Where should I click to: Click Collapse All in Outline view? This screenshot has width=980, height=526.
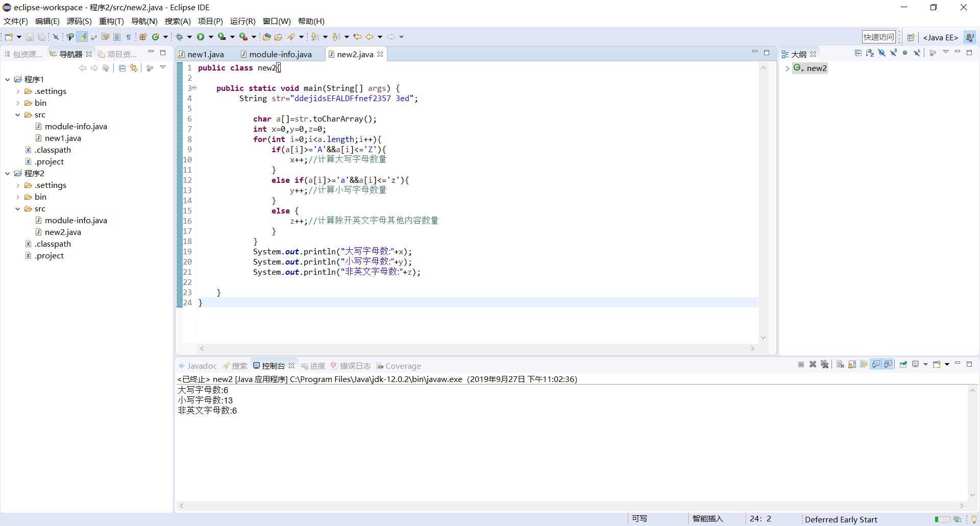[x=858, y=53]
